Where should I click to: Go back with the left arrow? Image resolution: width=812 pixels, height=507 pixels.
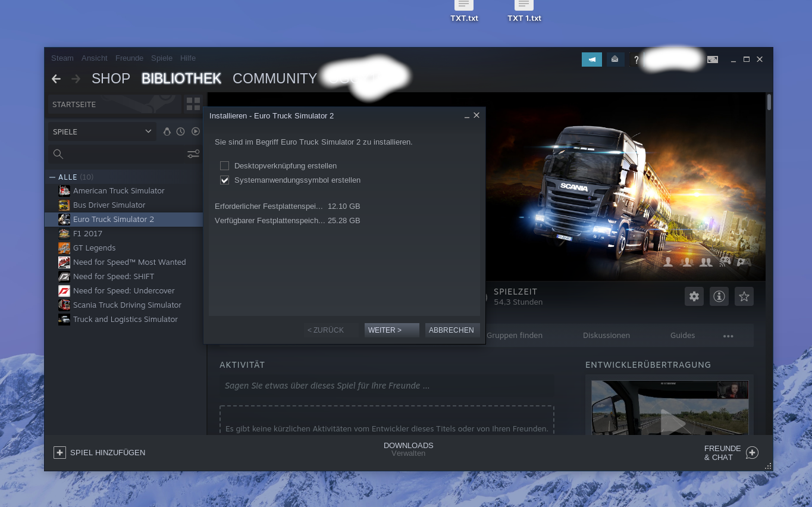click(x=57, y=79)
